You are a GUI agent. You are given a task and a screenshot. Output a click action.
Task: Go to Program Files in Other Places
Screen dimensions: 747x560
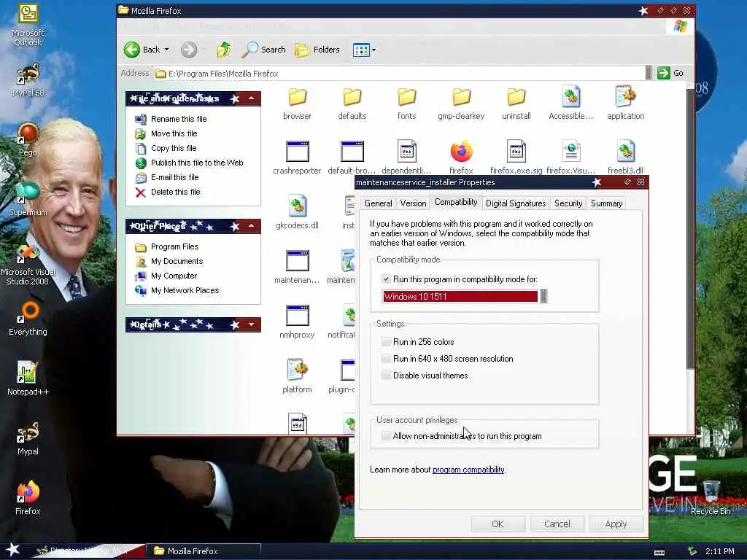[174, 246]
